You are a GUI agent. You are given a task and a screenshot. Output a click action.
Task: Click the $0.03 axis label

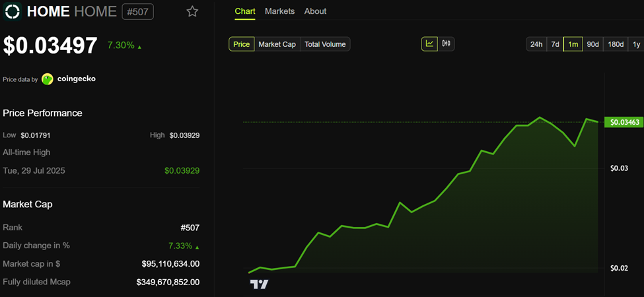point(620,168)
